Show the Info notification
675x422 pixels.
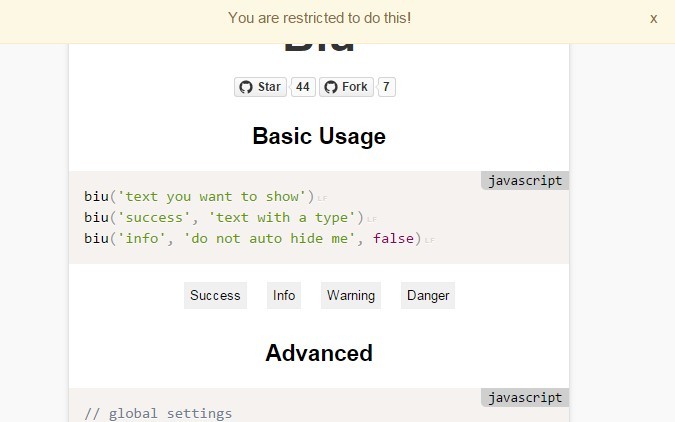[x=284, y=295]
